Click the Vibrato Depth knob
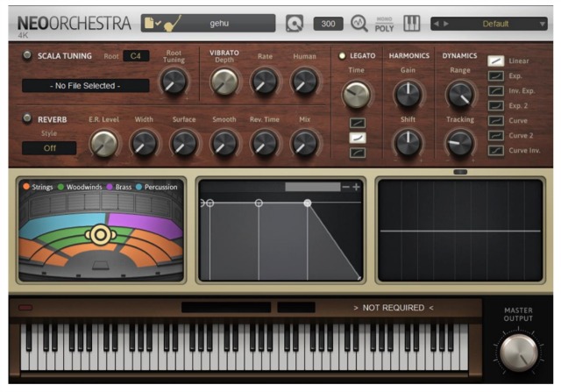The width and height of the screenshot is (561, 392). 224,82
